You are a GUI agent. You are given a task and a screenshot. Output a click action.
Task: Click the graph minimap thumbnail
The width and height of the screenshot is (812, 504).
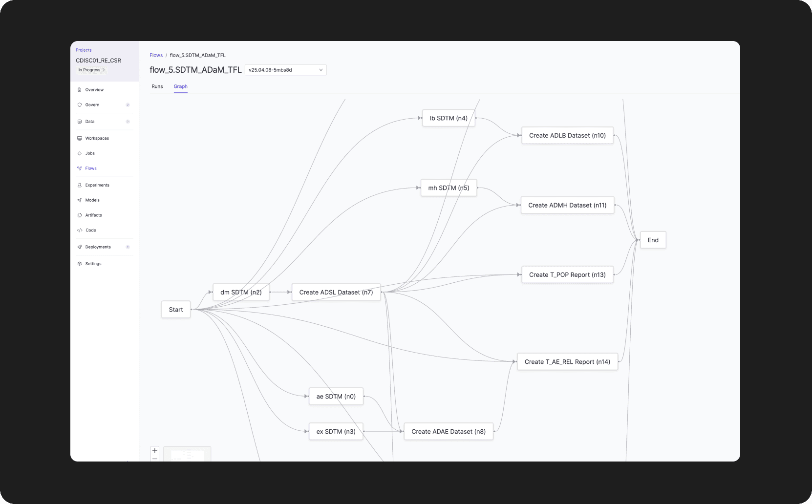tap(187, 454)
